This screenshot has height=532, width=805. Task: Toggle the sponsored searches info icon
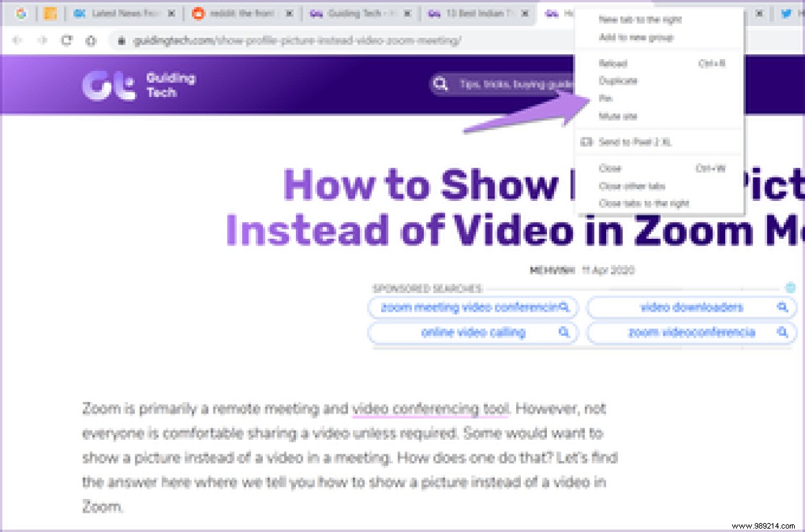coord(789,288)
